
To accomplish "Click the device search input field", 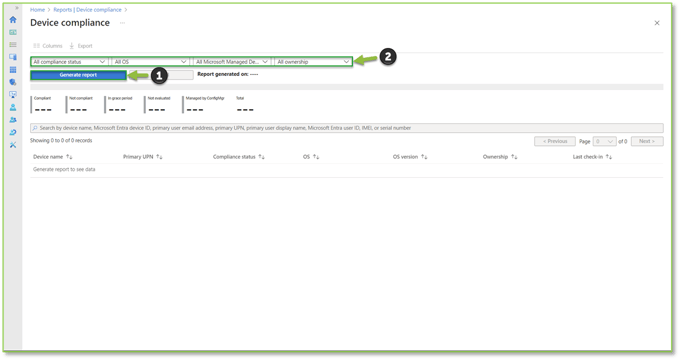I will click(347, 128).
